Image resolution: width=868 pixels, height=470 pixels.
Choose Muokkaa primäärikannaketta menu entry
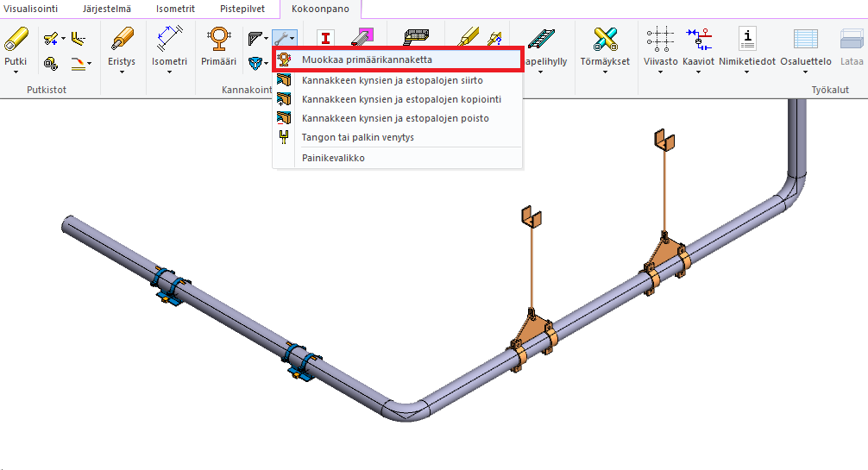point(398,60)
